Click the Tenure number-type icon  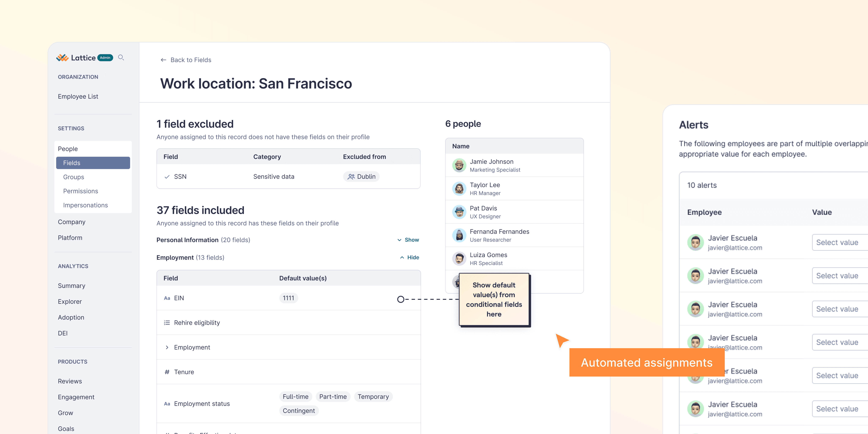[x=167, y=372]
